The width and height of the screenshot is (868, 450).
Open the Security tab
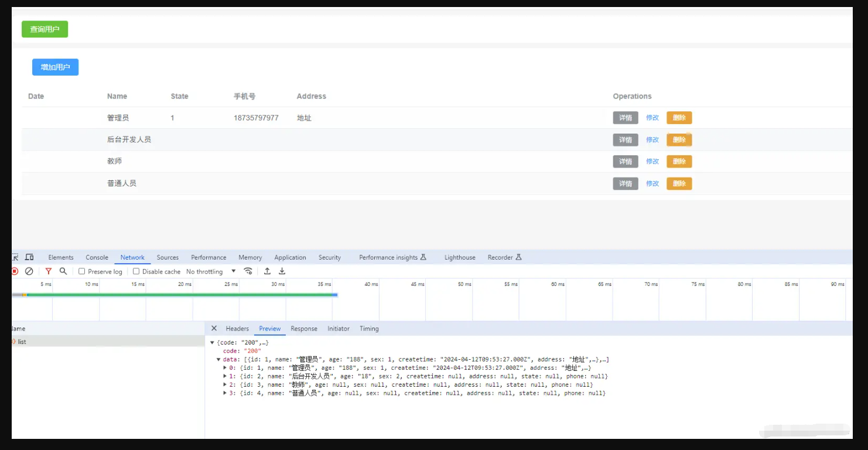[x=330, y=257]
